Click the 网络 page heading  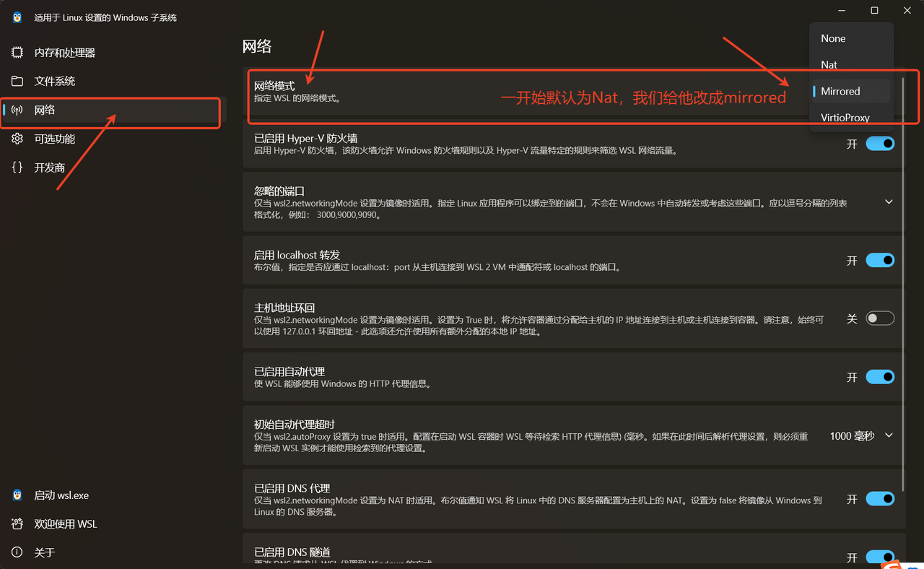click(257, 46)
